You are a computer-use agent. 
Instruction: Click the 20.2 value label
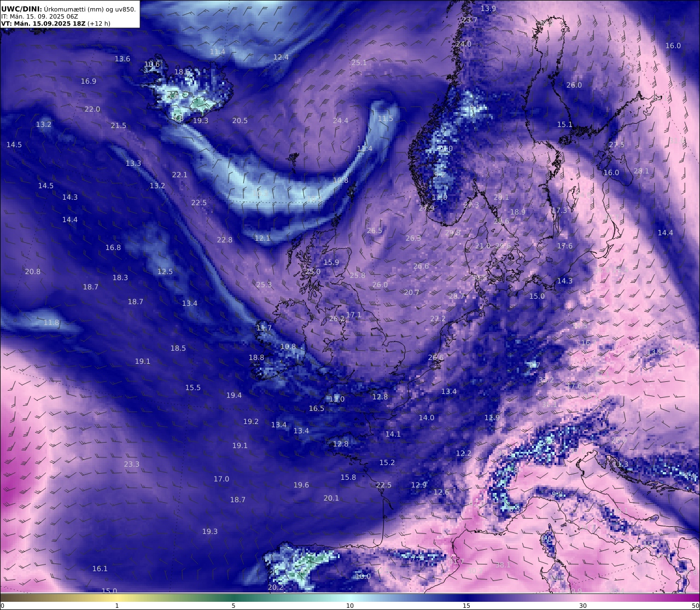pos(276,587)
